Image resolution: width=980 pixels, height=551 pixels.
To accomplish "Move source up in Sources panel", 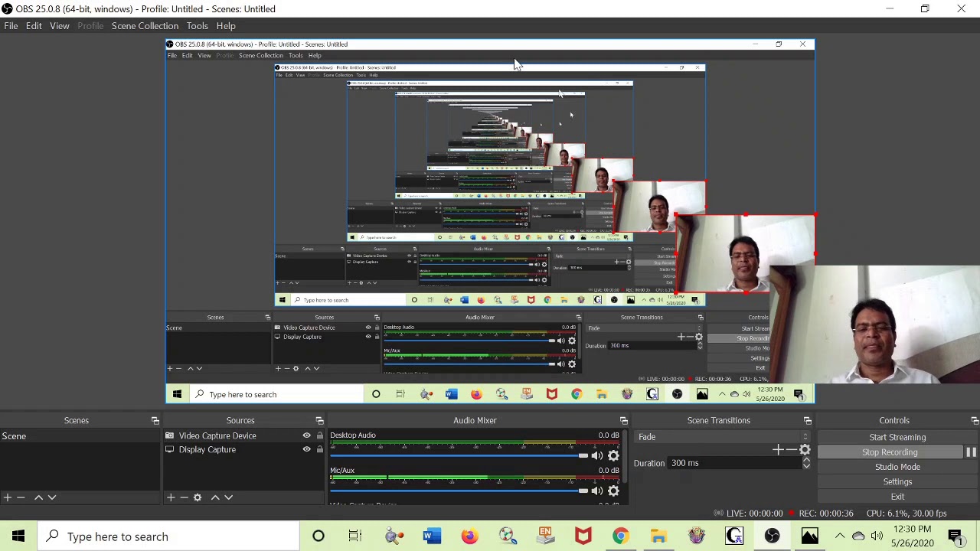I will (x=215, y=497).
